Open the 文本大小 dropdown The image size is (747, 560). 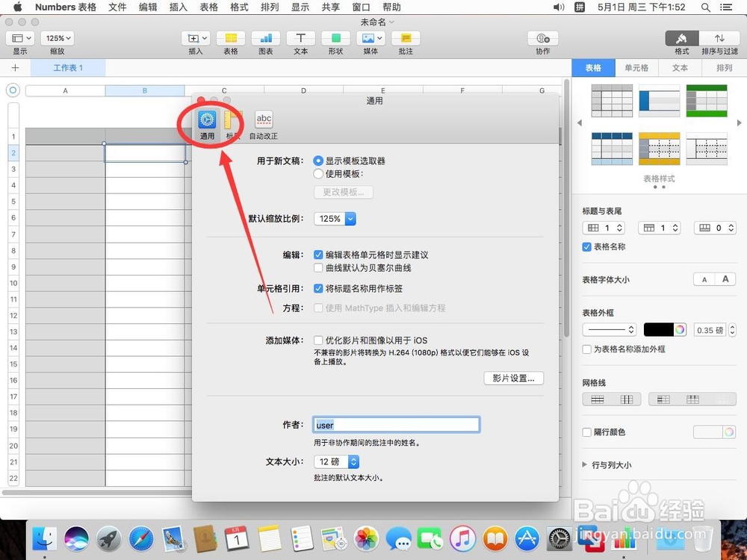(335, 461)
